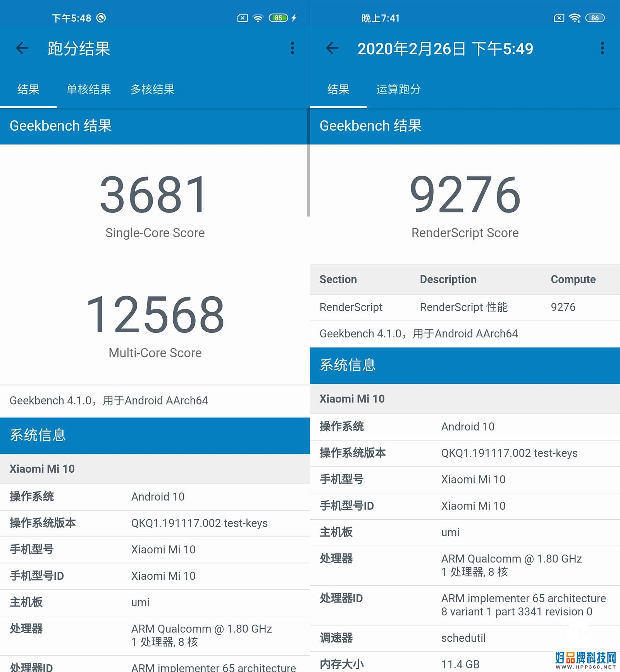
Task: Tap 调速器 row label
Action: tap(336, 638)
